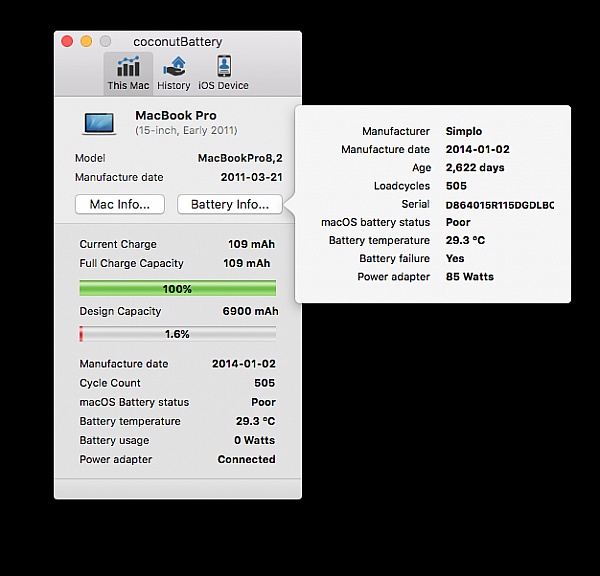This screenshot has height=576, width=600.
Task: Click the 85 Watts power adapter value
Action: pyautogui.click(x=469, y=277)
